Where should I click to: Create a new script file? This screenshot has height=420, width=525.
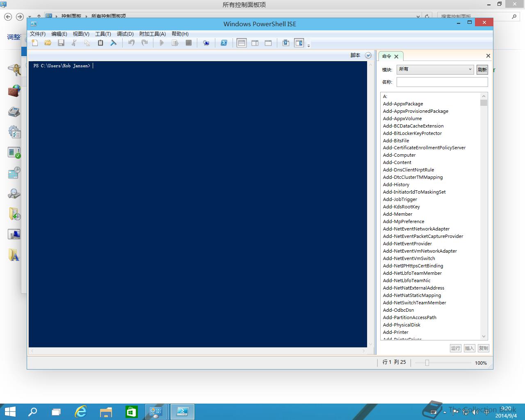pyautogui.click(x=35, y=43)
